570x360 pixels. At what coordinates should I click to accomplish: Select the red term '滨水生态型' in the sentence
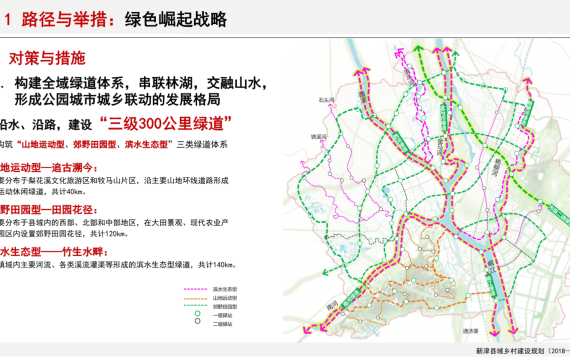tap(146, 145)
